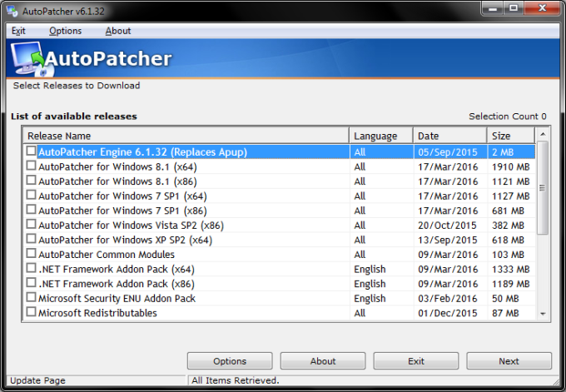Select row '.NET Framework Addon Pack (x64)'
This screenshot has height=392, width=566.
[280, 269]
